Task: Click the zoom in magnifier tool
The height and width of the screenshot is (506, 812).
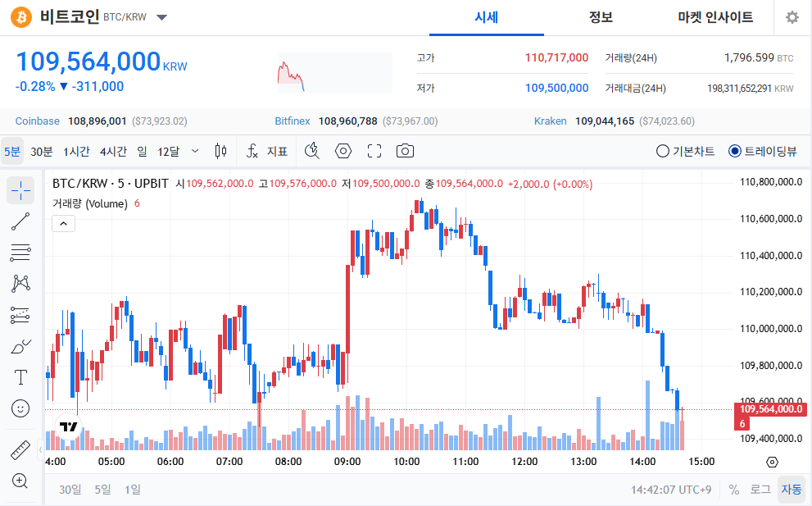Action: (20, 481)
